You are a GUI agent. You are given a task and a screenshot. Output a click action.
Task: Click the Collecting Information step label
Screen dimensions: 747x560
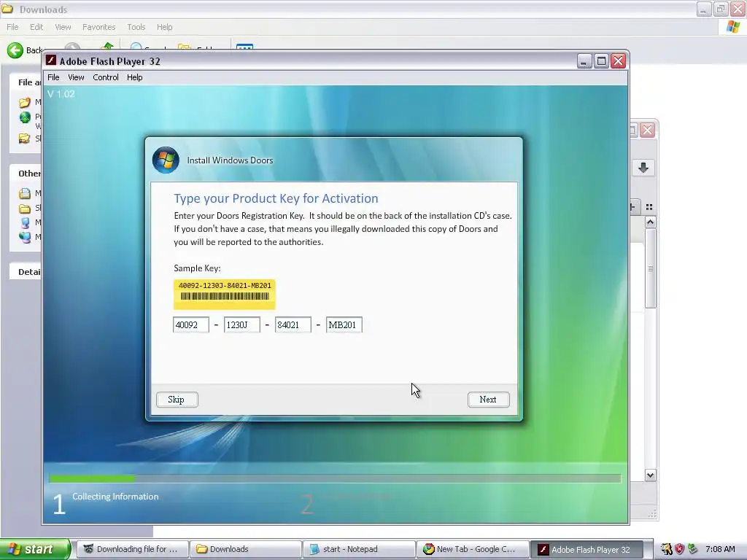coord(115,497)
